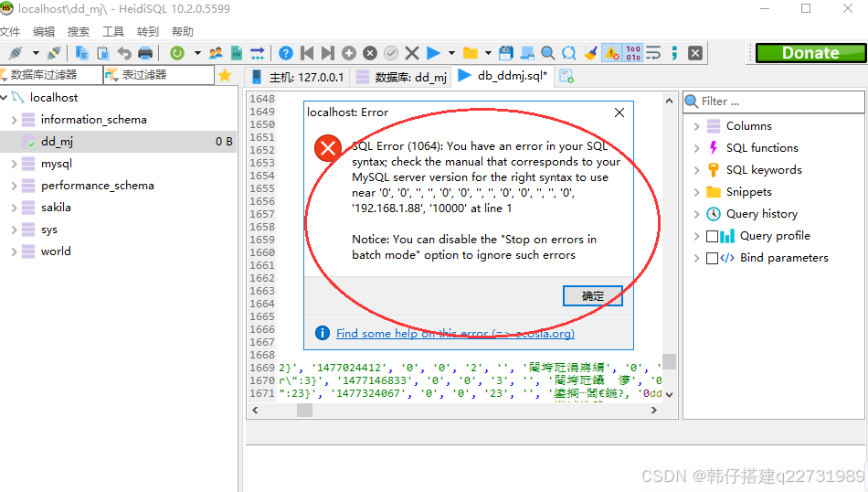Open the refresh dropdown arrow
This screenshot has height=492, width=868.
pos(197,53)
